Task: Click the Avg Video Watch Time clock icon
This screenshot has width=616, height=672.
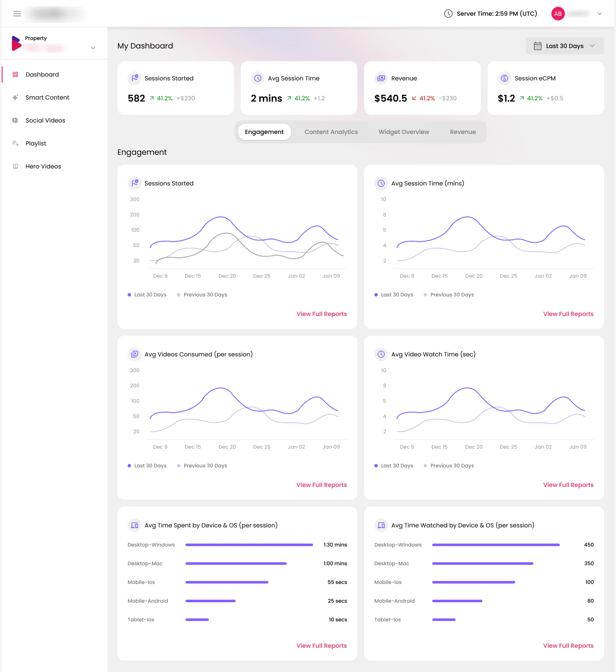Action: [381, 354]
